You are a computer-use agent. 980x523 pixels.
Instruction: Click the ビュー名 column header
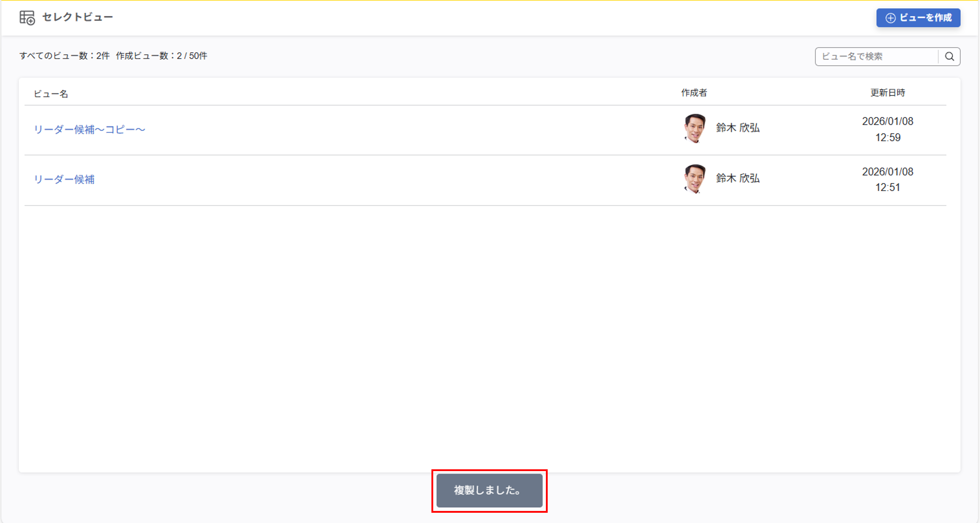pyautogui.click(x=51, y=94)
